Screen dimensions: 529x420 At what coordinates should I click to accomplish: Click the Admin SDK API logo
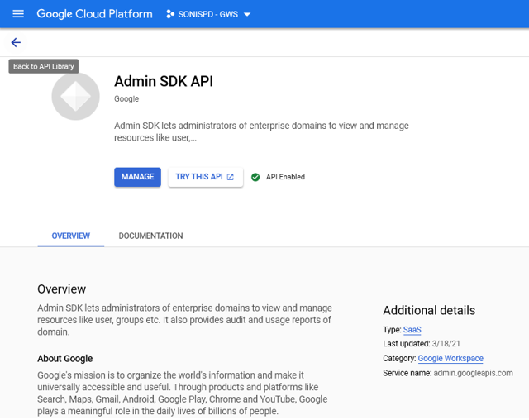pyautogui.click(x=75, y=97)
